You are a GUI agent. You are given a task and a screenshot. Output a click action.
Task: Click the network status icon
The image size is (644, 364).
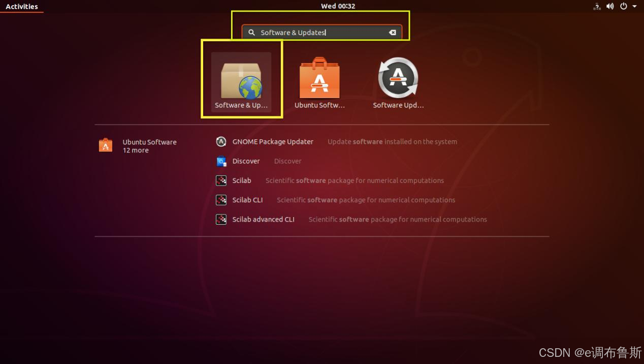[x=597, y=6]
